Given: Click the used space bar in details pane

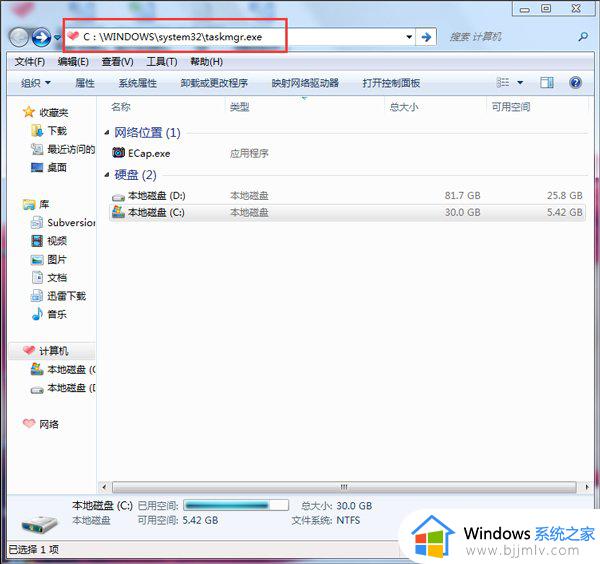Looking at the screenshot, I should (236, 505).
